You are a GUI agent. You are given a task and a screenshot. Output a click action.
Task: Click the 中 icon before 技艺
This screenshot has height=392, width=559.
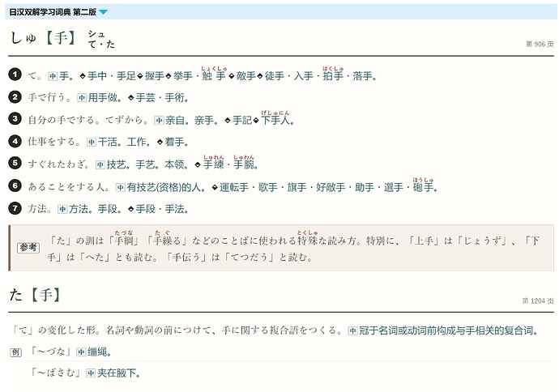click(x=100, y=164)
